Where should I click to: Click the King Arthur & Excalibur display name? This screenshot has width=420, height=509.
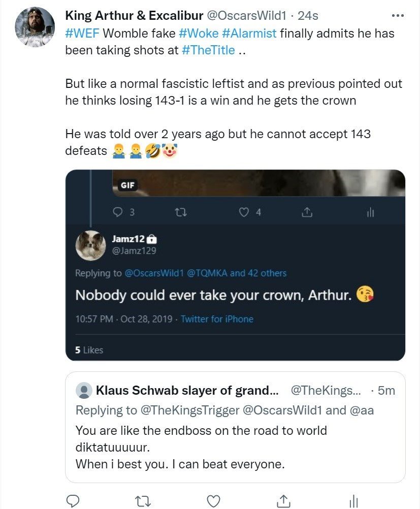pos(133,16)
